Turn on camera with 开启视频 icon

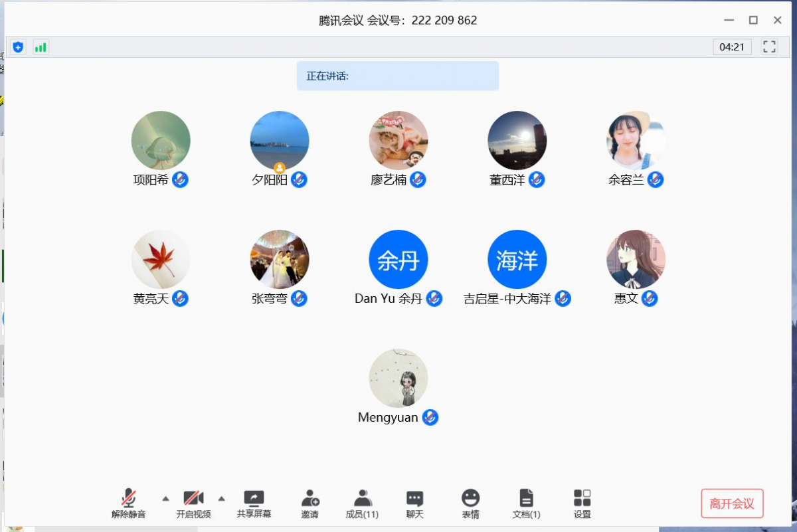(194, 498)
